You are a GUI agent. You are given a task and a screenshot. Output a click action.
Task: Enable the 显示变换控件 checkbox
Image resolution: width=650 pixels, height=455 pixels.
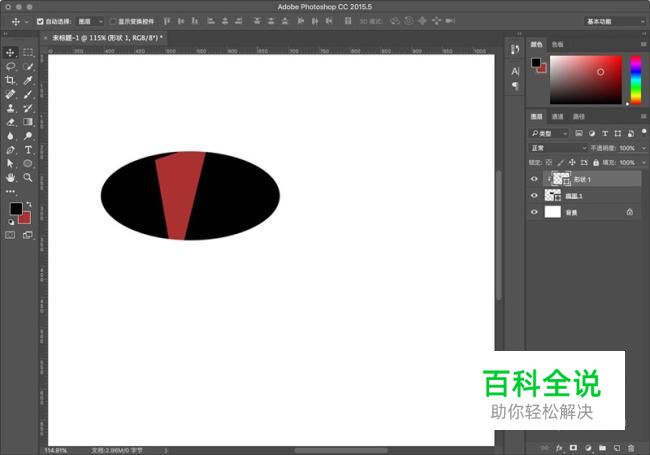point(112,20)
